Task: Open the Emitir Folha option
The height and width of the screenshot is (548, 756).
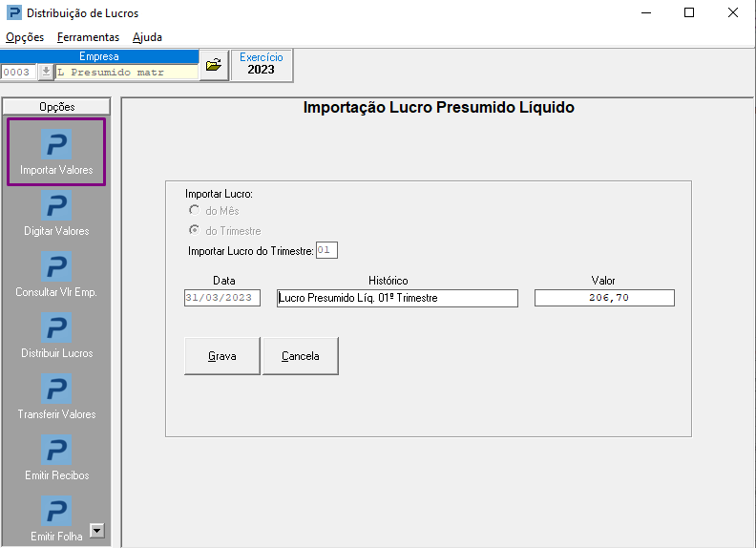Action: [56, 519]
